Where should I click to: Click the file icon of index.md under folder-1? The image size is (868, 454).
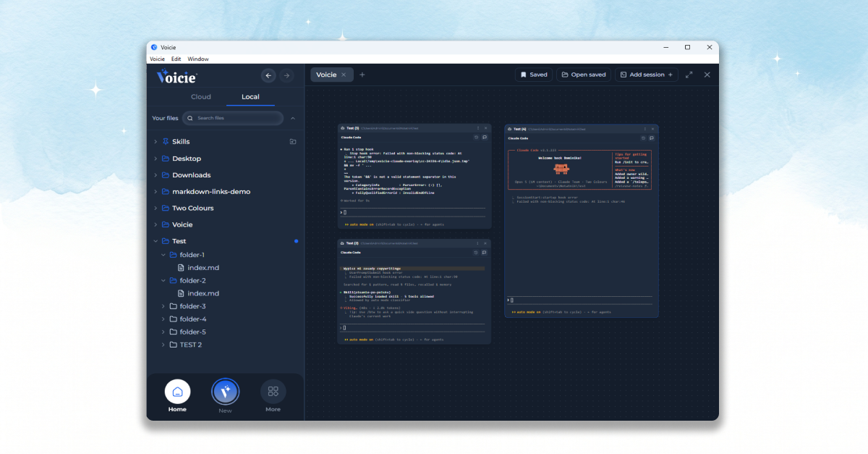[182, 268]
